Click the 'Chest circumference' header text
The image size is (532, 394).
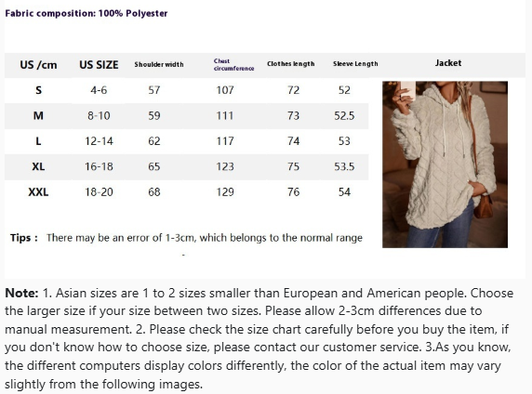click(233, 64)
